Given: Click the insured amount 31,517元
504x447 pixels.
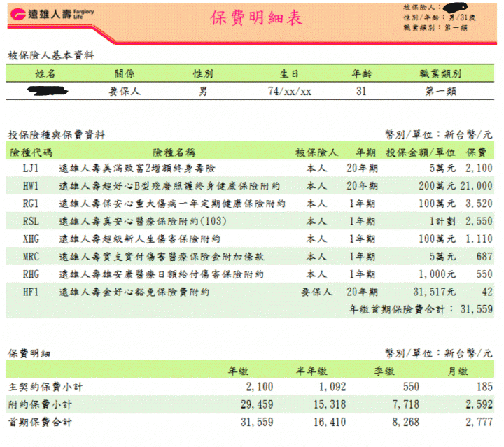Looking at the screenshot, I should (435, 292).
